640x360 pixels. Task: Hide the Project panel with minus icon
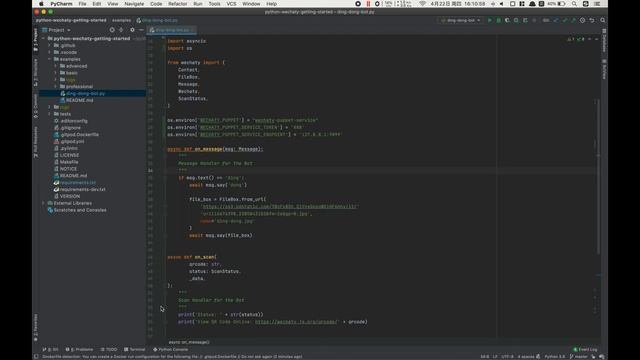(x=141, y=30)
